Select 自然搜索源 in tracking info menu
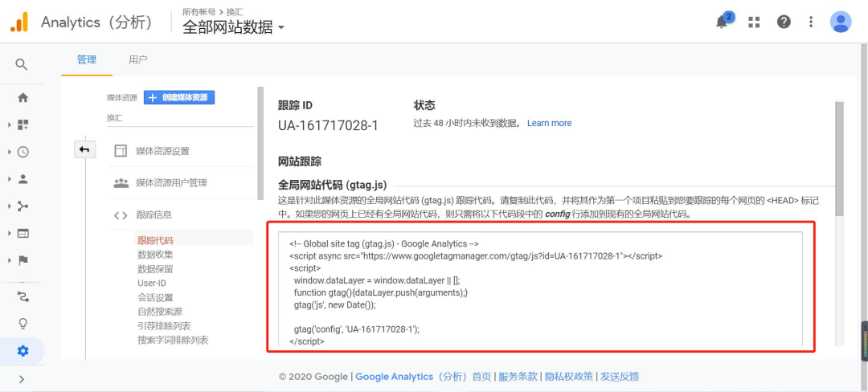The width and height of the screenshot is (868, 392). pos(159,312)
